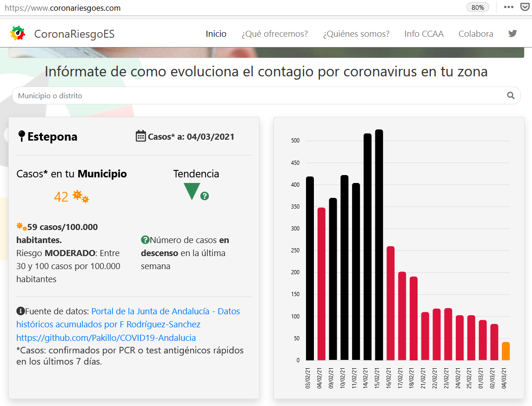Click the red bar for 21/02/21

(425, 336)
